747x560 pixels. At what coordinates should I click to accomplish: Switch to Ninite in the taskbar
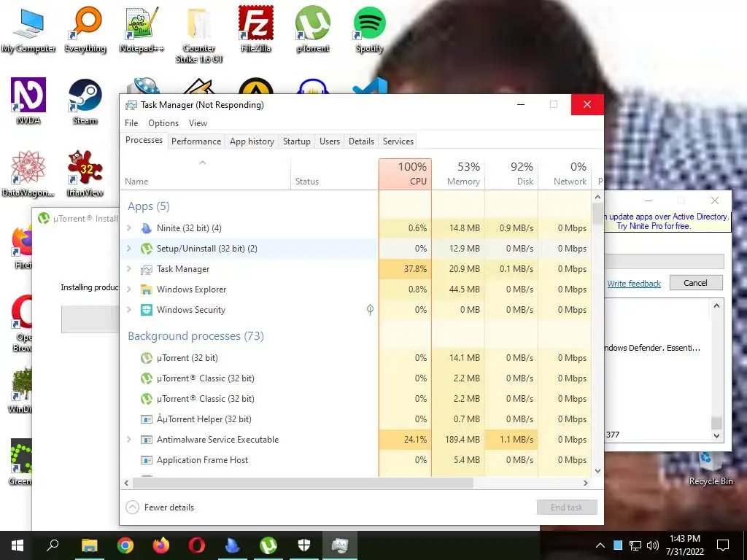(233, 545)
